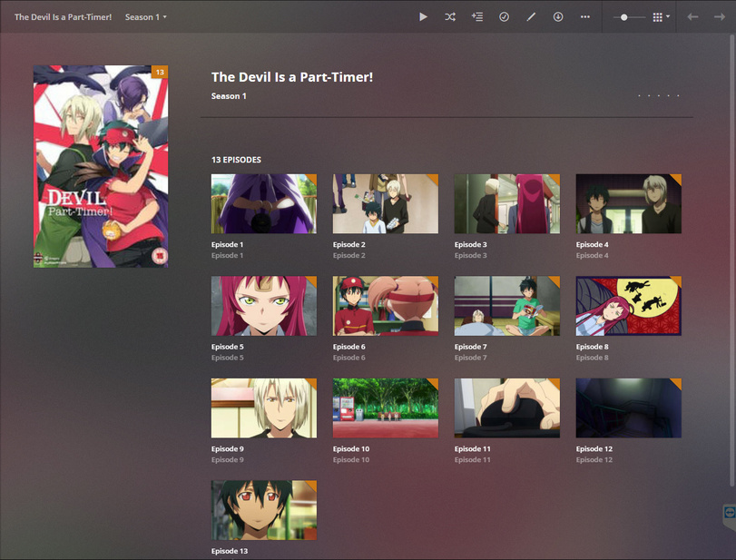This screenshot has width=736, height=560.
Task: Shuffle the season episodes
Action: (449, 17)
